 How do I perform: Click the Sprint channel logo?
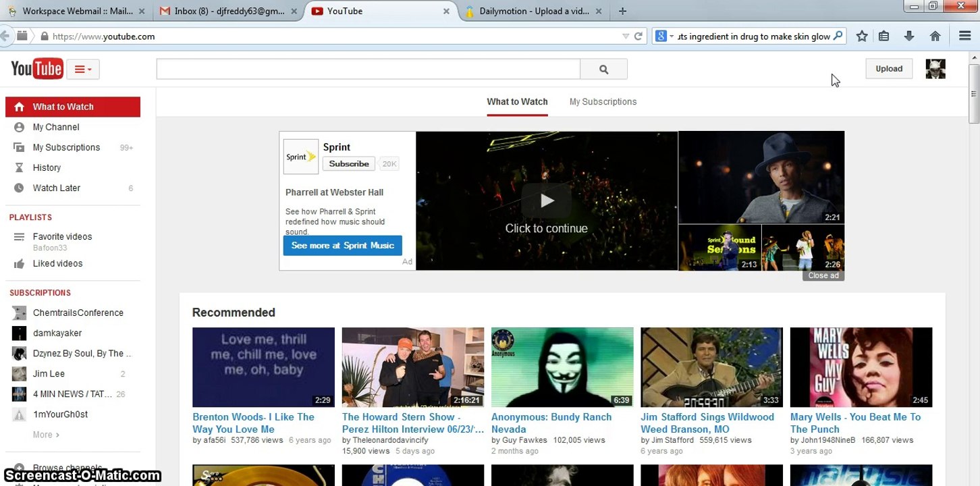301,157
